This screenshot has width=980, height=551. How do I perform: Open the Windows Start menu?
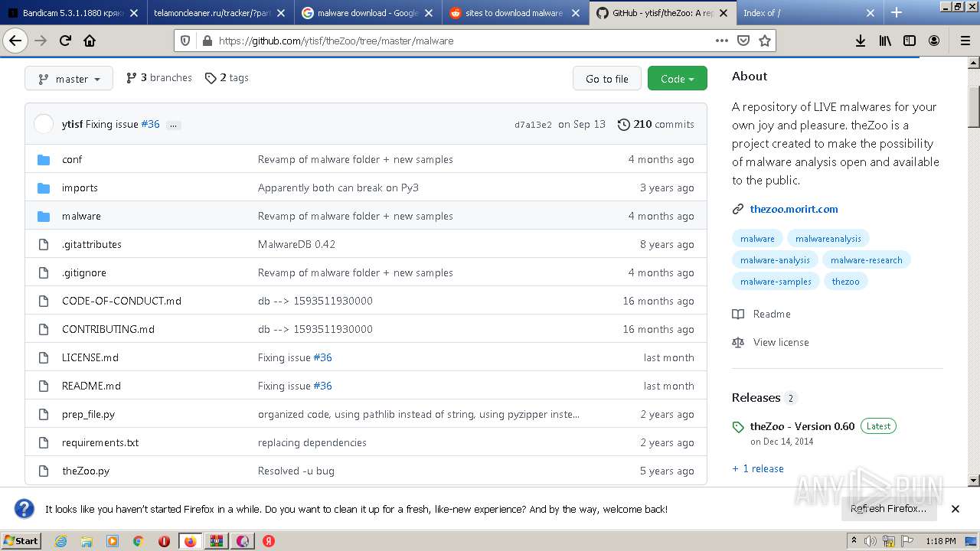coord(21,541)
